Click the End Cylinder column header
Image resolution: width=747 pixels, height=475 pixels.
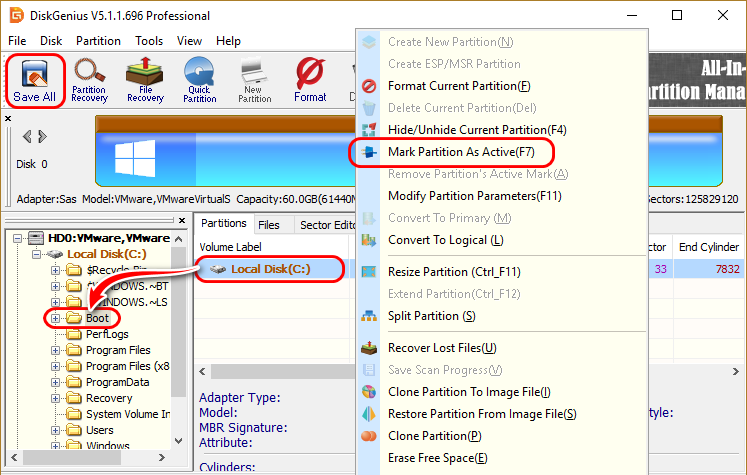point(708,247)
